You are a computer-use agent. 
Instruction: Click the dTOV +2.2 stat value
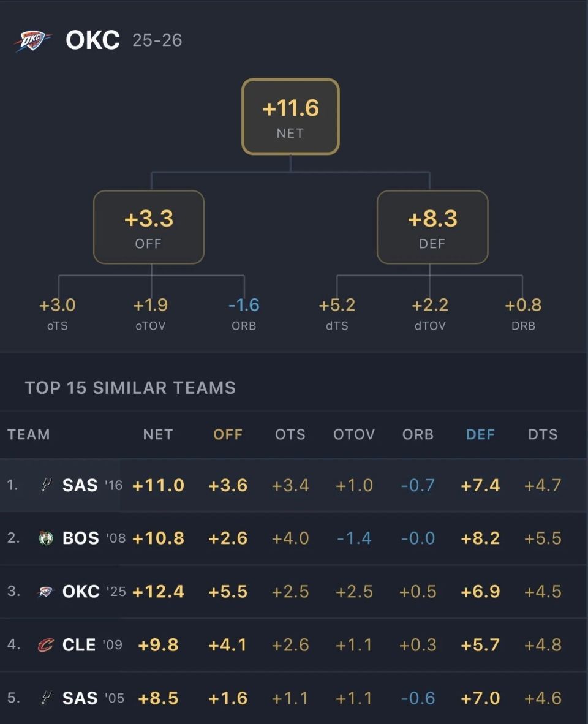click(430, 305)
